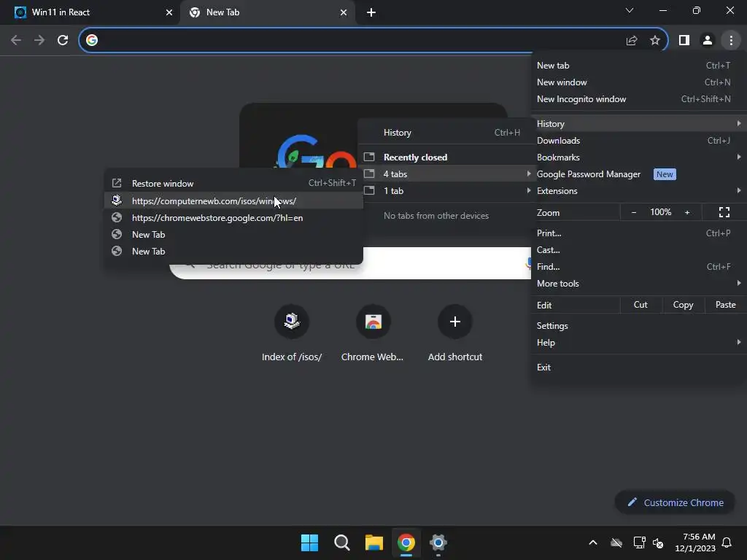Image resolution: width=747 pixels, height=560 pixels.
Task: Click the Google icon in address bar
Action: point(92,40)
